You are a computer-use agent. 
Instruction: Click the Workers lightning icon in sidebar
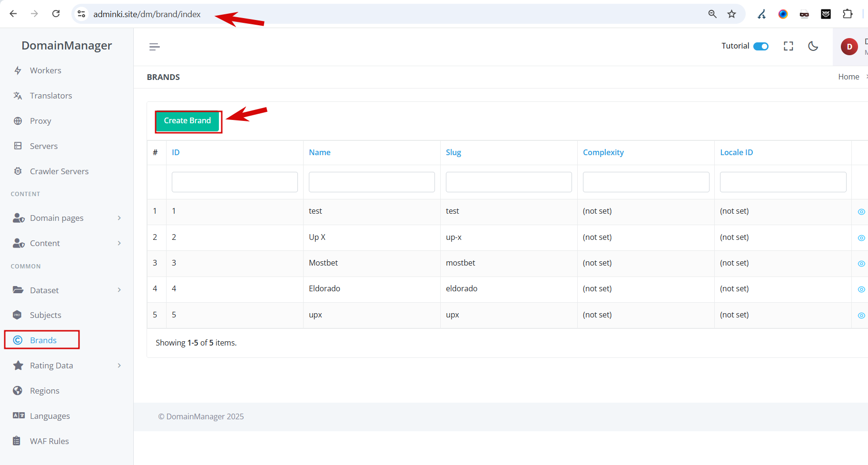click(x=18, y=70)
